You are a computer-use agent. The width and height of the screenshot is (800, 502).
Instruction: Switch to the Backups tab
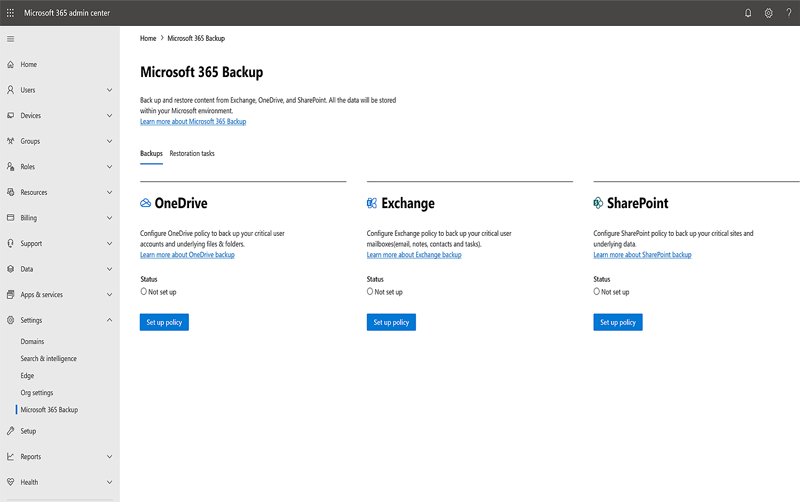(x=152, y=154)
